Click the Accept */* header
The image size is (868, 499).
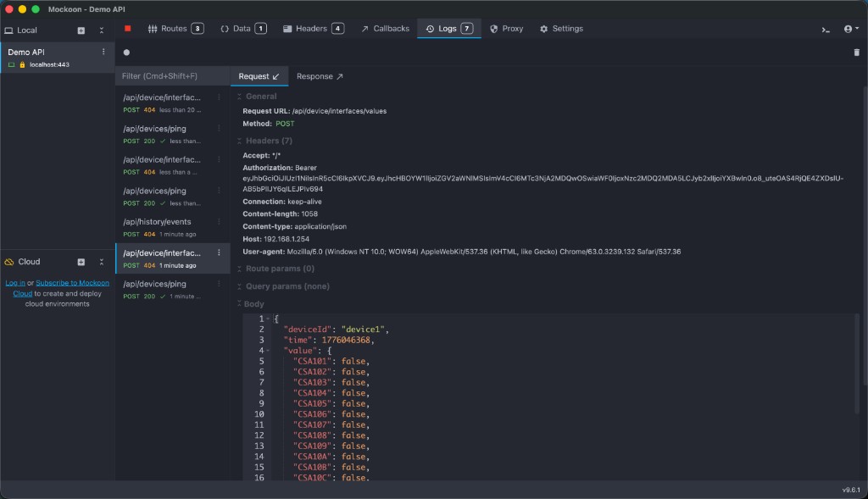tap(261, 155)
